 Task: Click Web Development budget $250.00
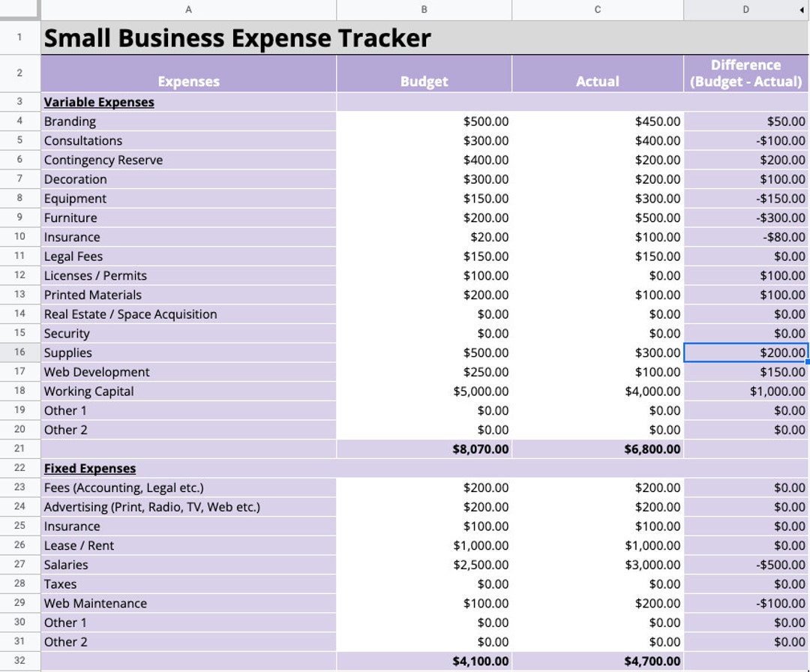click(424, 372)
